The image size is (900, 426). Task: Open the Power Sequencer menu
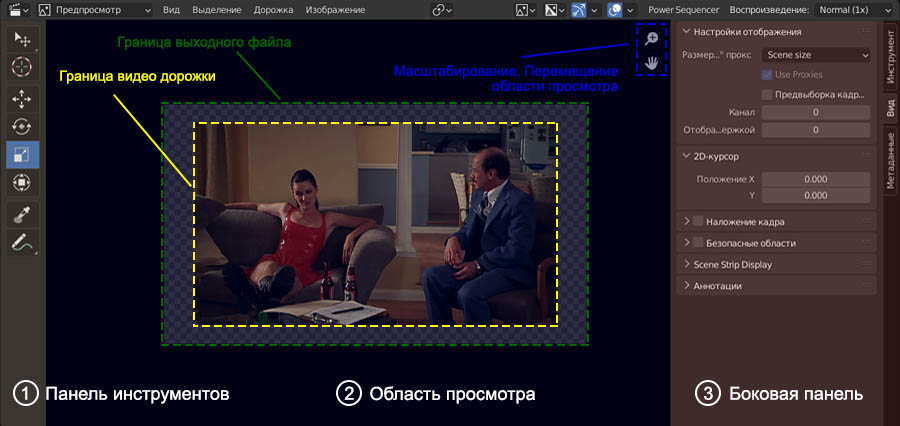click(684, 10)
